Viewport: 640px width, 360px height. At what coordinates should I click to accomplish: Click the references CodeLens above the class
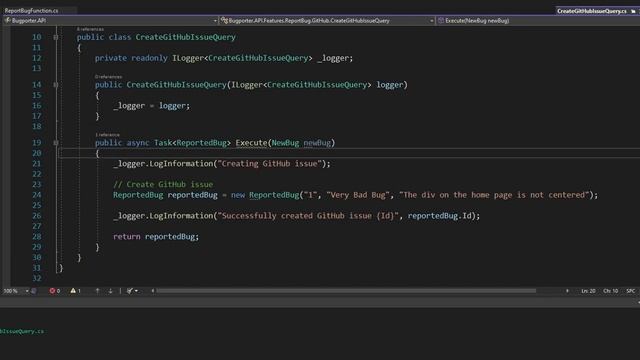[x=90, y=29]
